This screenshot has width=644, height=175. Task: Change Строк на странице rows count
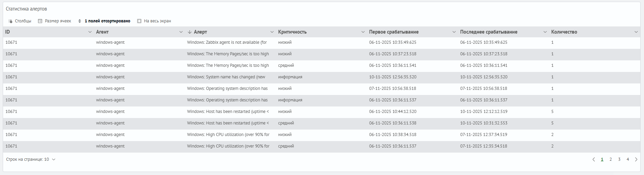tap(31, 159)
